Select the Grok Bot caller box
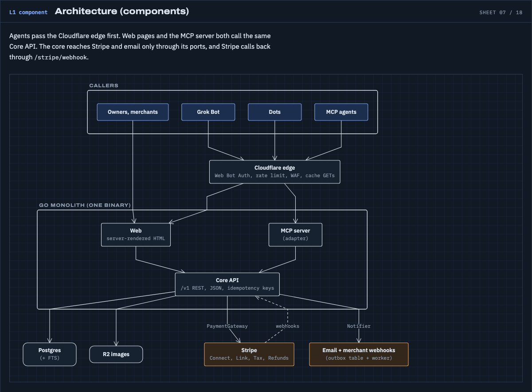 click(208, 112)
